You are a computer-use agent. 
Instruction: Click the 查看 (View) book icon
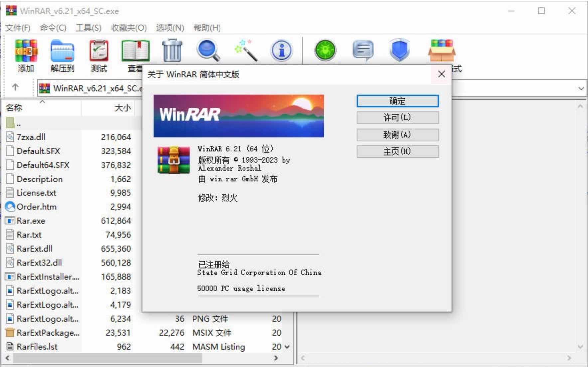[x=135, y=51]
